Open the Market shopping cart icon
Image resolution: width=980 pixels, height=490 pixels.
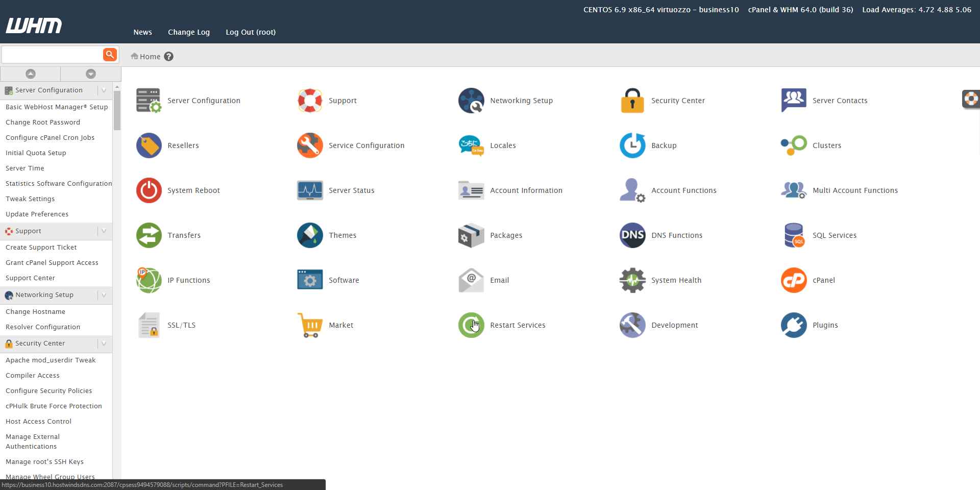(310, 325)
